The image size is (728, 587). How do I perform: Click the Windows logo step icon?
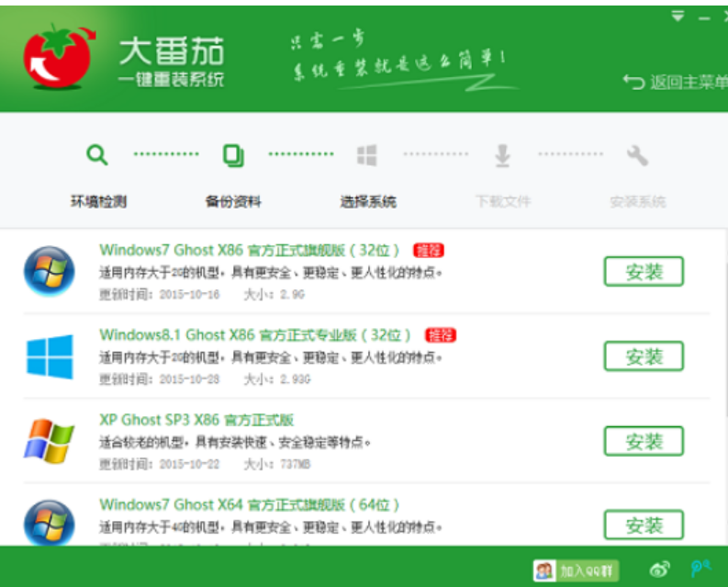(x=367, y=155)
